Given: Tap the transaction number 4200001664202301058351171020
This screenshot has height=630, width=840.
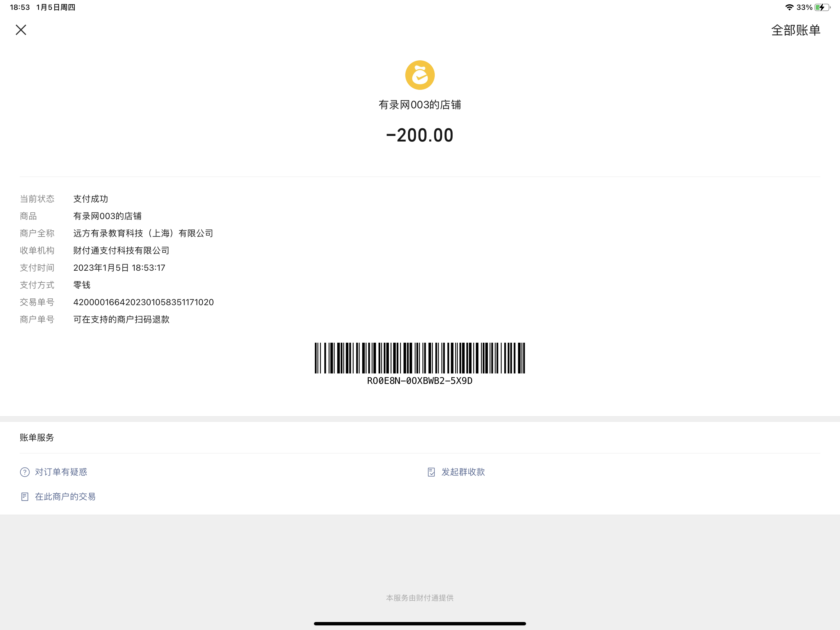Looking at the screenshot, I should 144,302.
